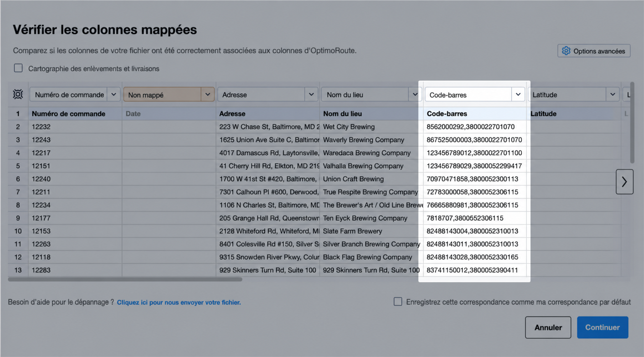Click the Code-barres header cell in row 1

tap(475, 113)
